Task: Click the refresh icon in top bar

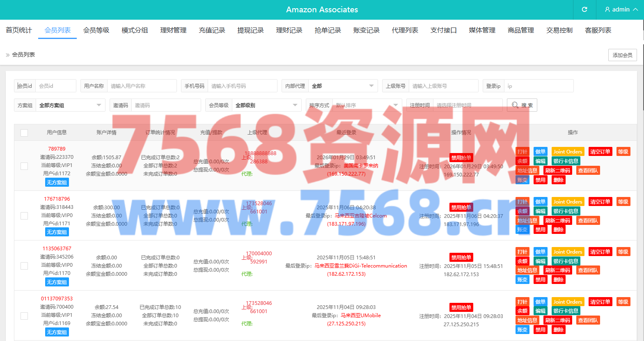Action: [x=584, y=9]
